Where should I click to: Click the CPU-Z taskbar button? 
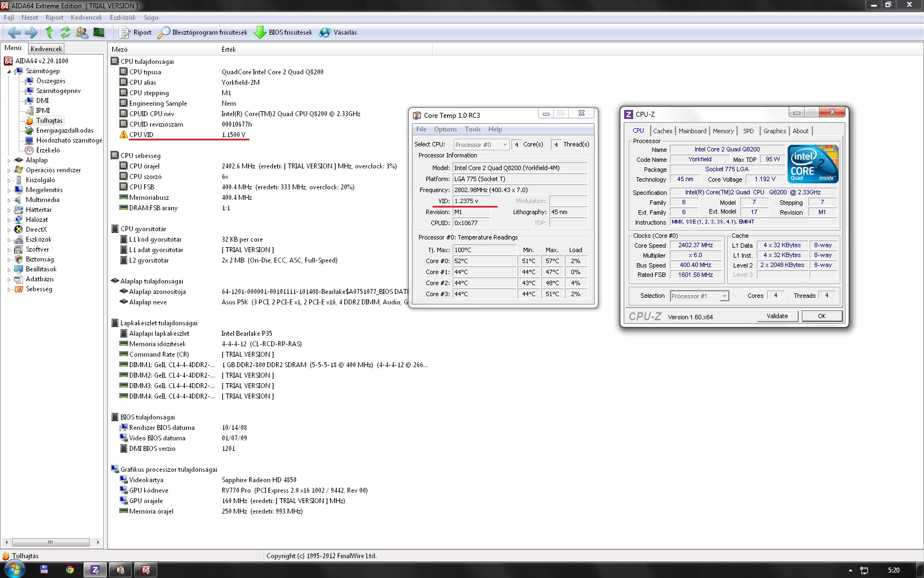[95, 570]
